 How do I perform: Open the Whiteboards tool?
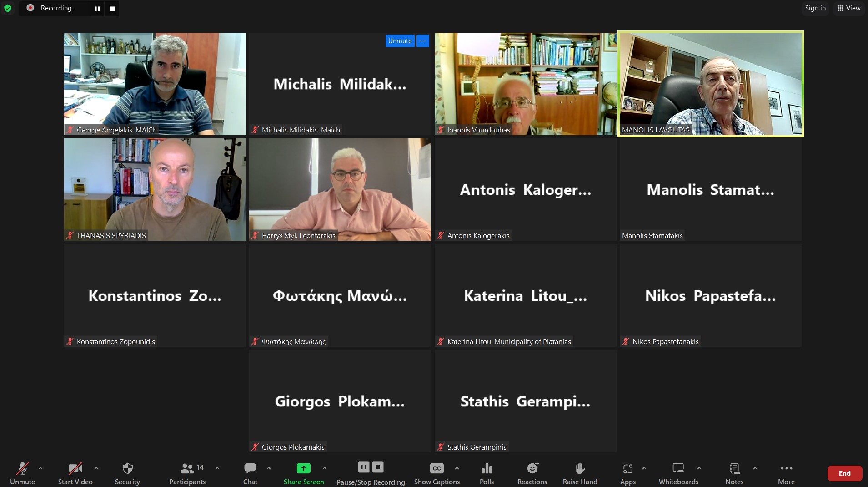(678, 473)
